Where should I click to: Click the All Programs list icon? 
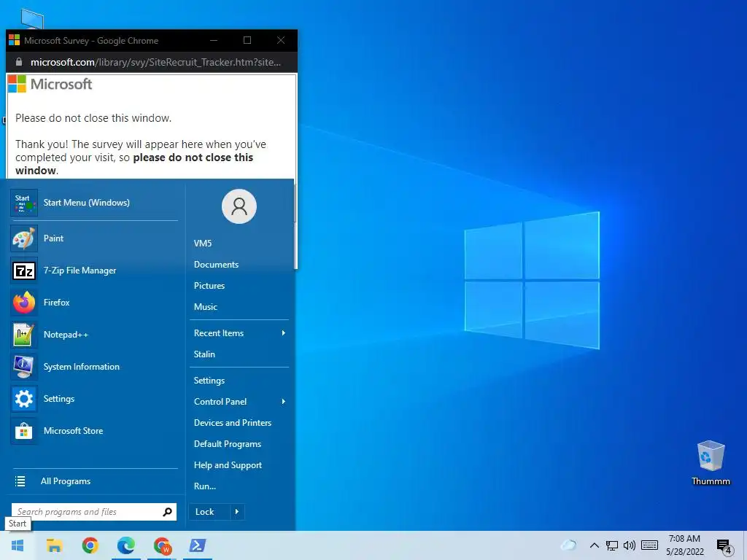coord(20,481)
